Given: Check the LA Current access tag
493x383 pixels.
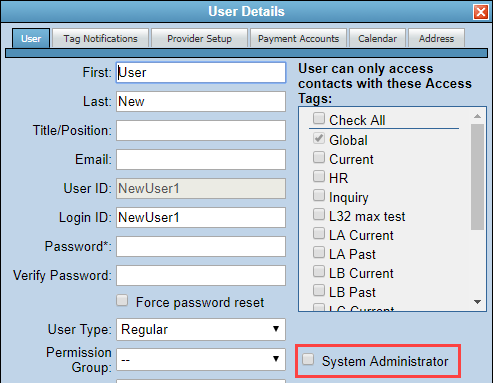Looking at the screenshot, I should 319,233.
